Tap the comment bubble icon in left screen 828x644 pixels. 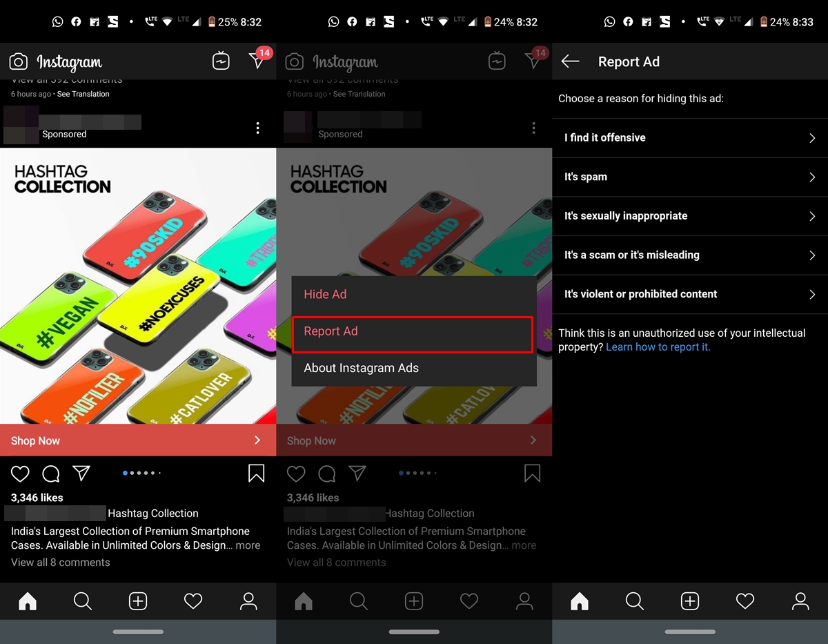click(51, 474)
